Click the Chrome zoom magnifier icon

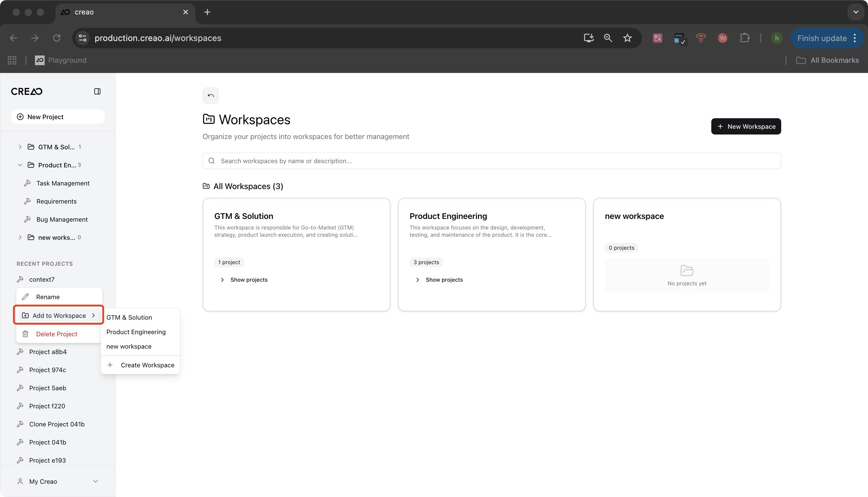click(x=608, y=38)
